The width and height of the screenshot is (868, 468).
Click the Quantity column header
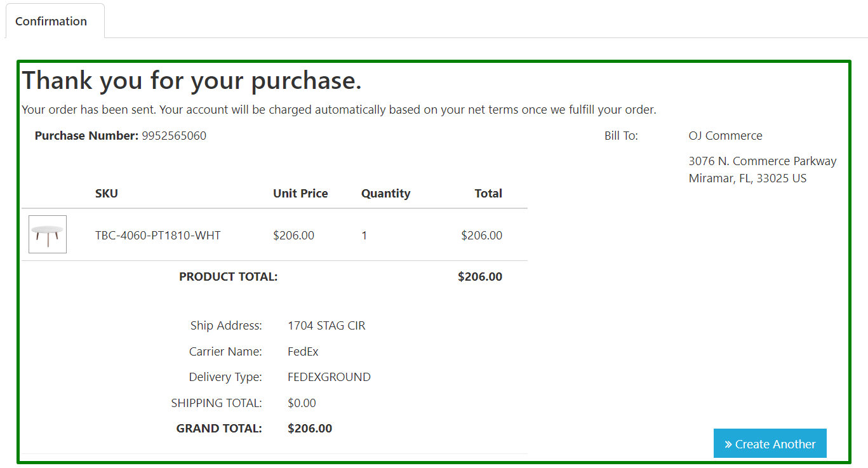coord(385,194)
